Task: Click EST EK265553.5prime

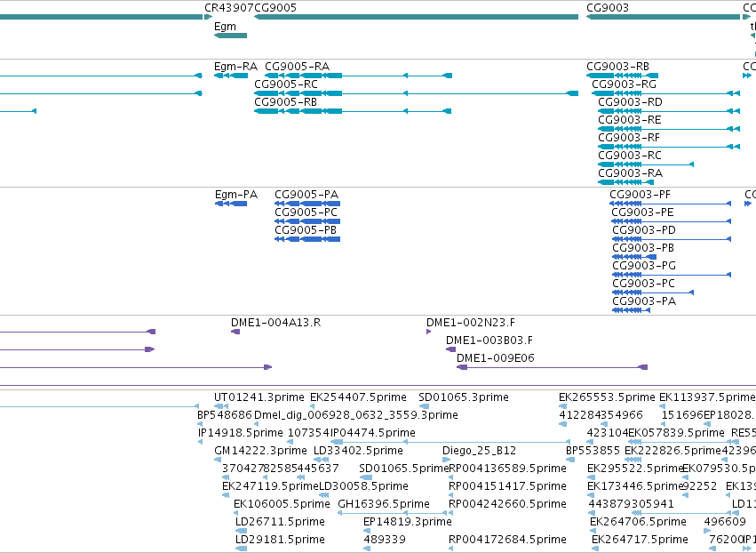Action: click(x=607, y=397)
